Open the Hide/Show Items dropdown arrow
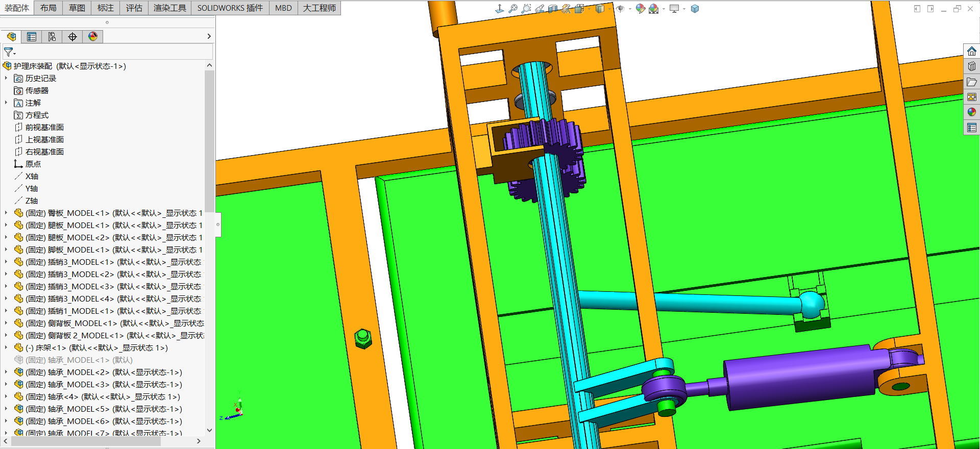The height and width of the screenshot is (449, 980). 630,9
